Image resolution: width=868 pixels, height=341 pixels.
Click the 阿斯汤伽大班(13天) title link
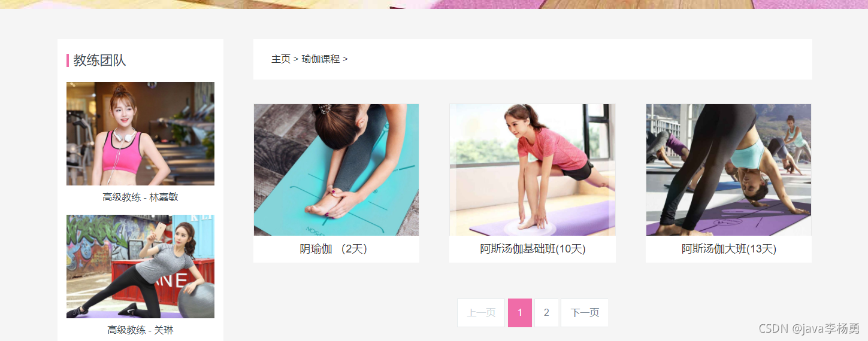(728, 249)
